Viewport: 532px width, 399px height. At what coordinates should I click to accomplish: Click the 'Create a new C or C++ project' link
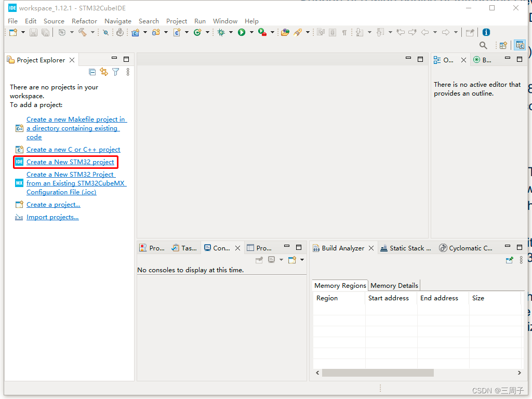[x=73, y=150]
